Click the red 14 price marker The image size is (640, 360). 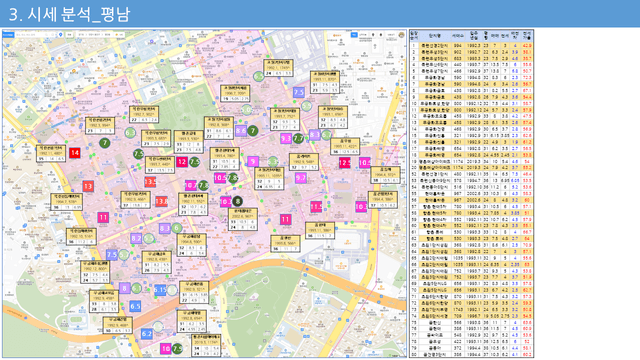point(74,153)
